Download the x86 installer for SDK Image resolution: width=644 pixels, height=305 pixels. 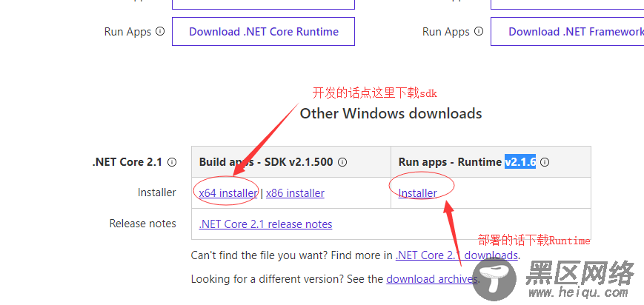coord(295,193)
